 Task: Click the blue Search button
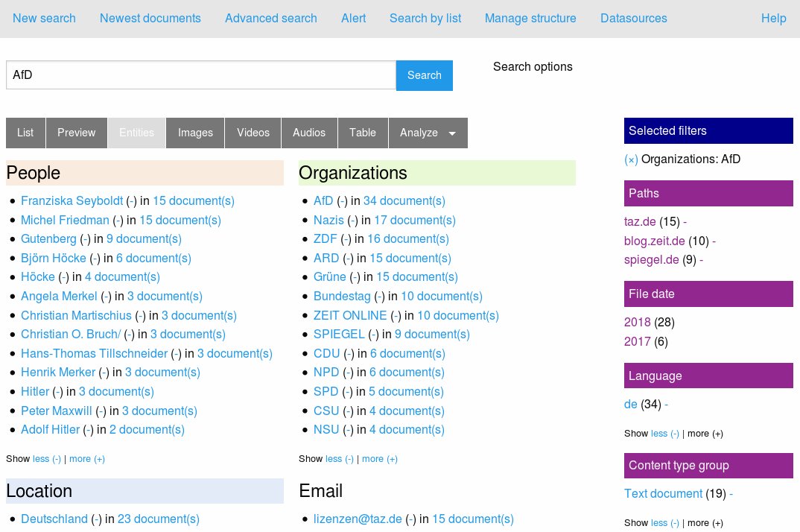pyautogui.click(x=425, y=75)
